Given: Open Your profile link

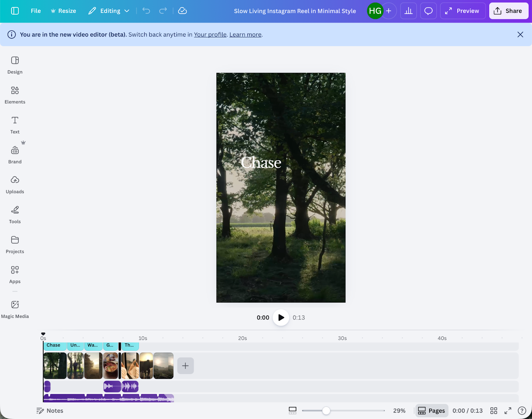Looking at the screenshot, I should [210, 34].
